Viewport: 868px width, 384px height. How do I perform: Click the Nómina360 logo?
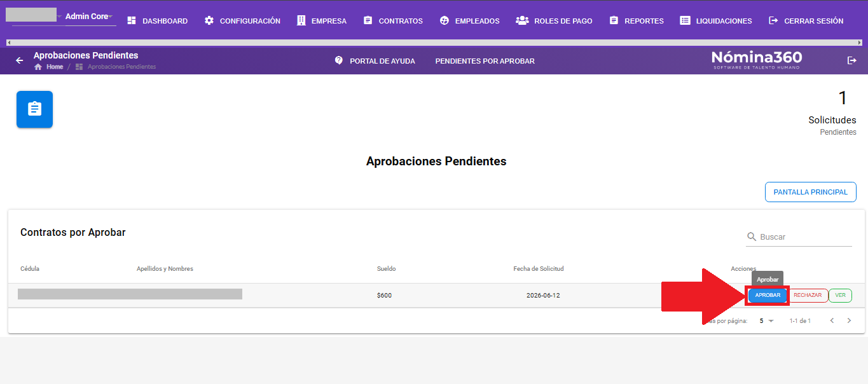pyautogui.click(x=757, y=60)
